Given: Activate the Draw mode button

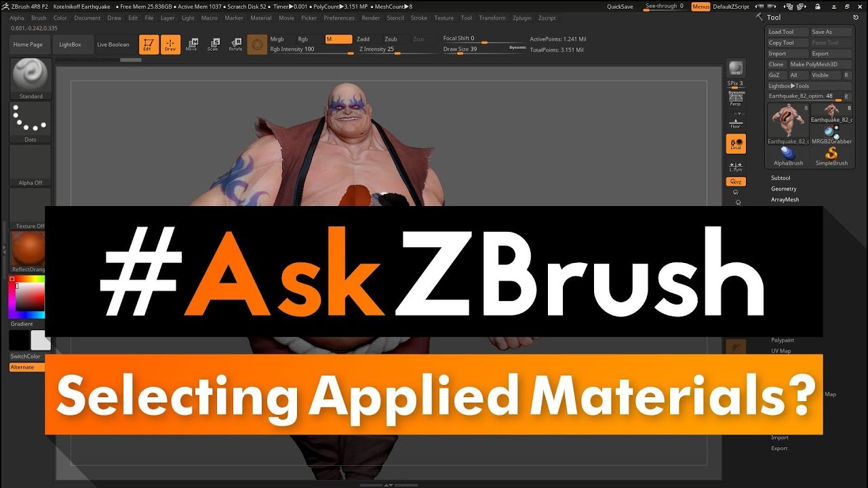Looking at the screenshot, I should pos(171,45).
